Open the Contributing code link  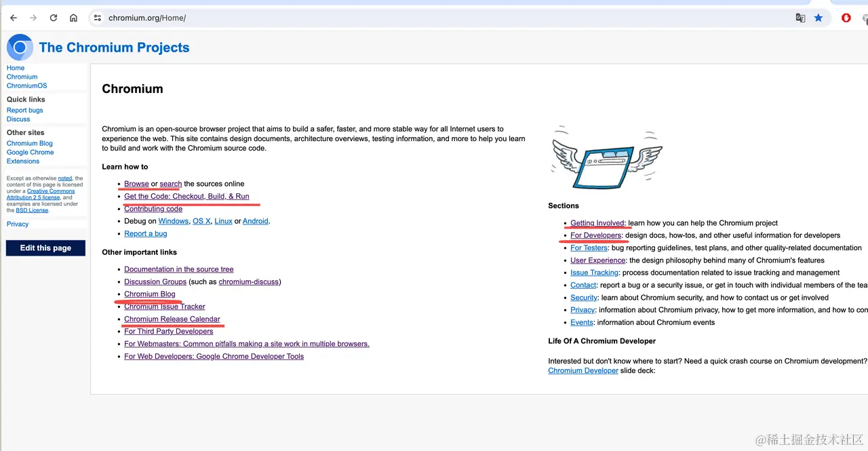153,209
